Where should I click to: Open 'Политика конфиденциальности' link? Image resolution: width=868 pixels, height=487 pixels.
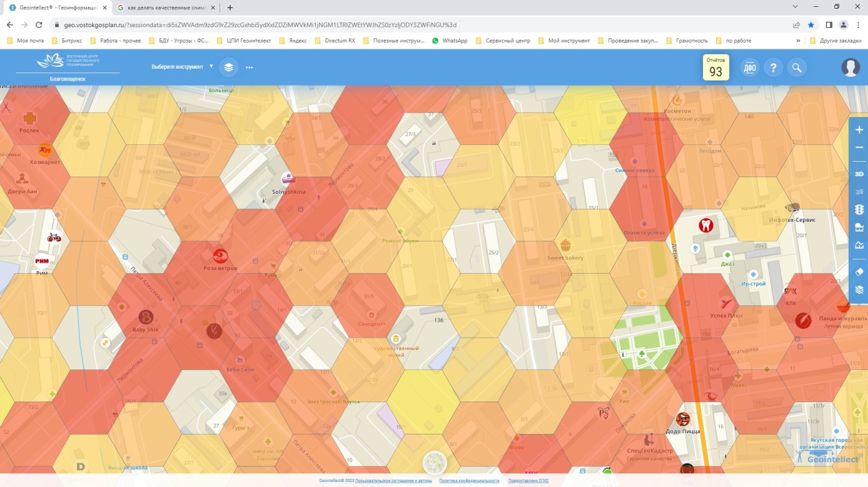coord(469,481)
